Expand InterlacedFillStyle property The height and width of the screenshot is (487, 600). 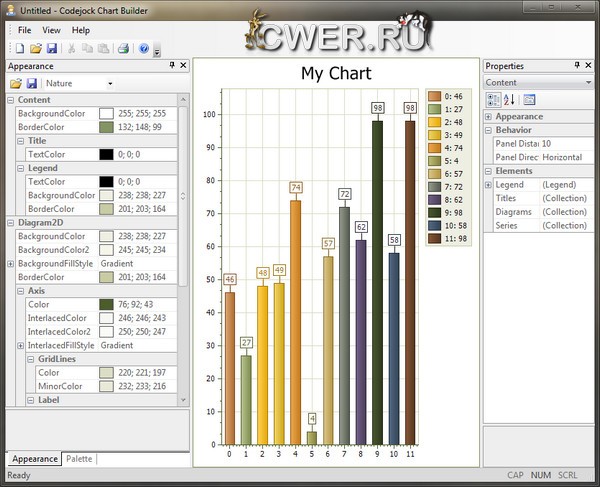21,345
